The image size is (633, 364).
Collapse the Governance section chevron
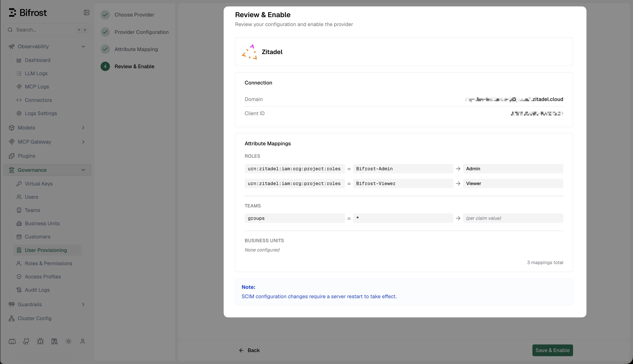(x=83, y=170)
